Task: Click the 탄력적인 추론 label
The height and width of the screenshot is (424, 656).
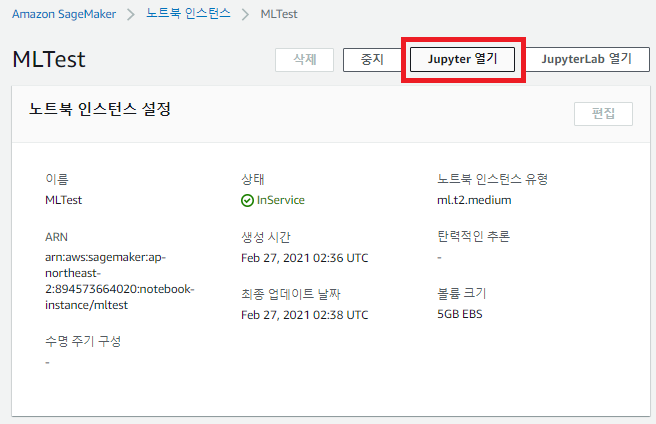Action: click(x=474, y=236)
